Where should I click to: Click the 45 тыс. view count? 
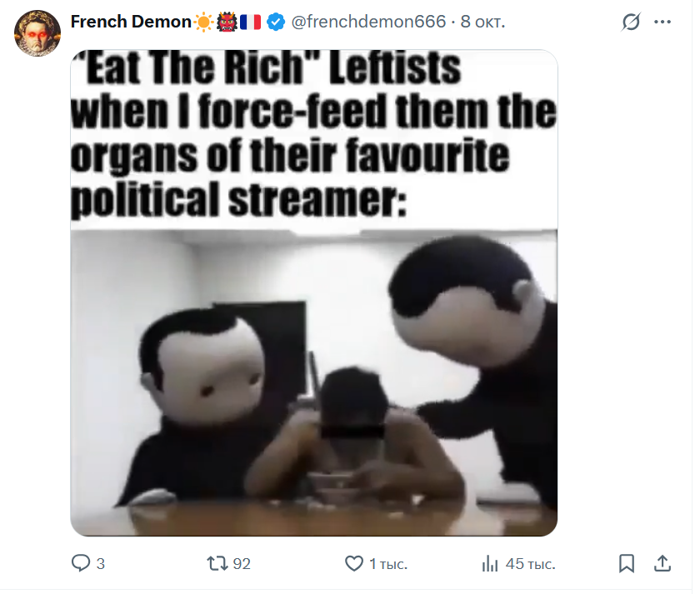531,564
